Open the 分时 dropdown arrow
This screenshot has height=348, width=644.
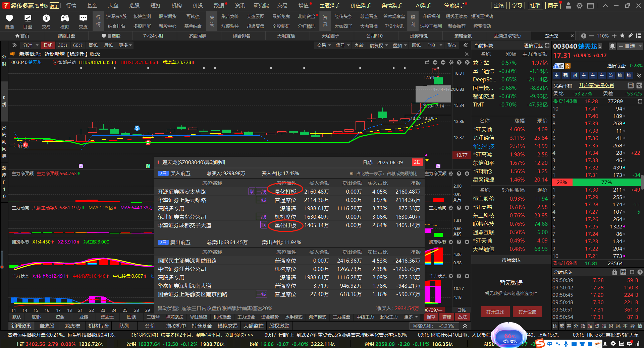(37, 45)
